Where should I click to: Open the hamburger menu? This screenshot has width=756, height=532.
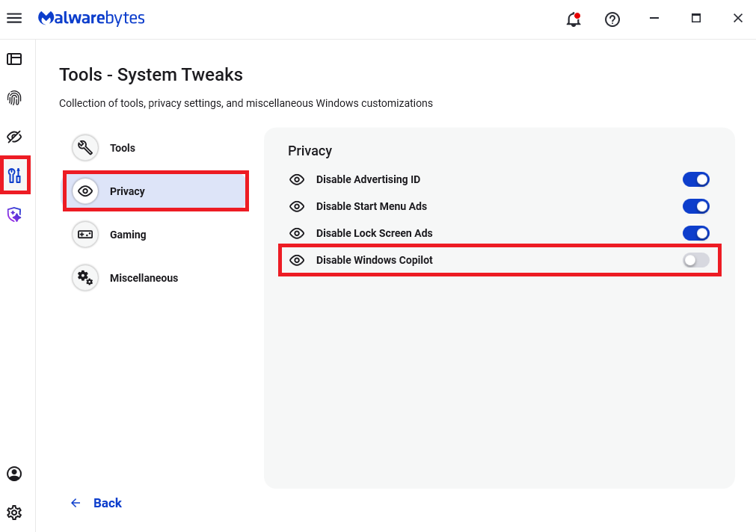tap(14, 18)
